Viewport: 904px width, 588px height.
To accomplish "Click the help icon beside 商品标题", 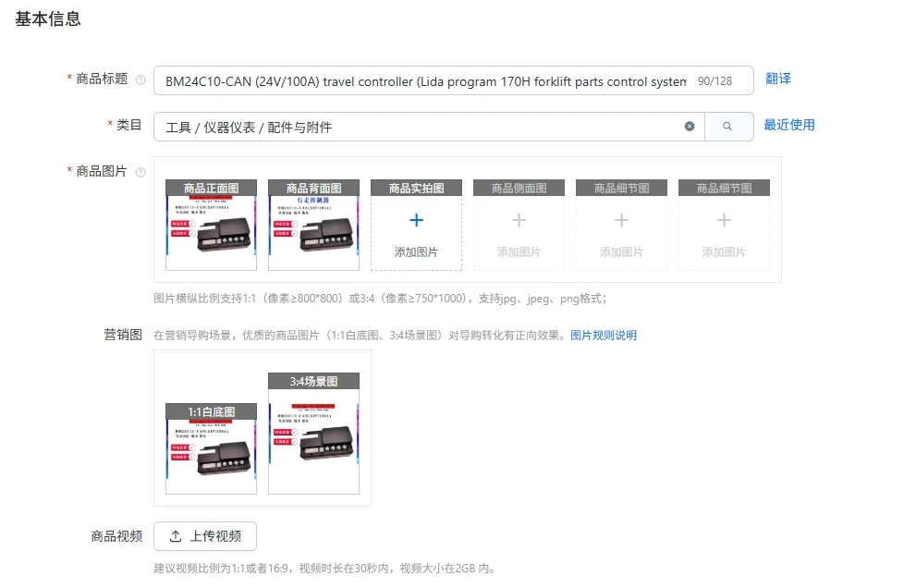I will click(x=140, y=80).
